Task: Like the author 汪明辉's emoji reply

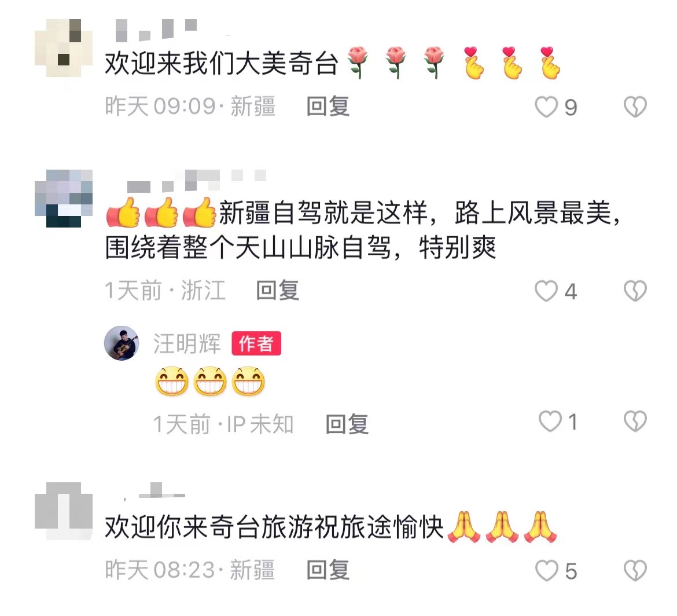Action: coord(550,421)
